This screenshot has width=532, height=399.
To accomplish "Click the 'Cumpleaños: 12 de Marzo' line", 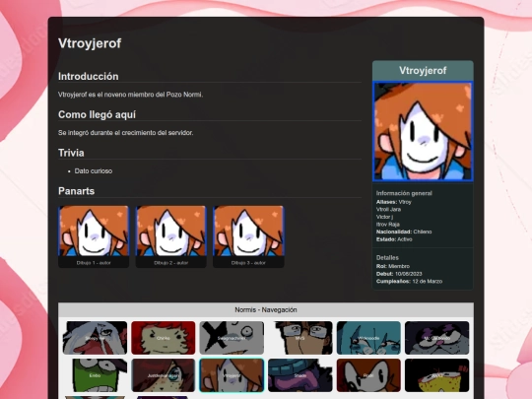I will pyautogui.click(x=409, y=281).
